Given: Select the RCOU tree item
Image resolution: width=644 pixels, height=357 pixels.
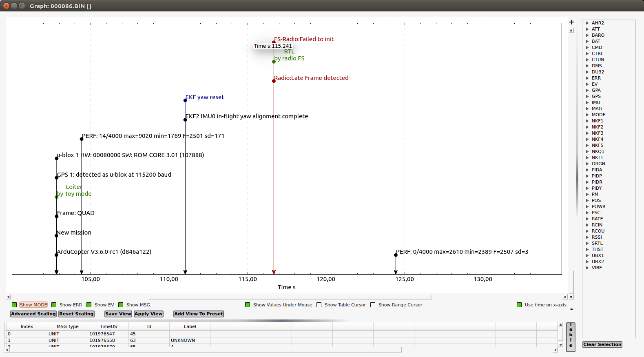Looking at the screenshot, I should 598,231.
